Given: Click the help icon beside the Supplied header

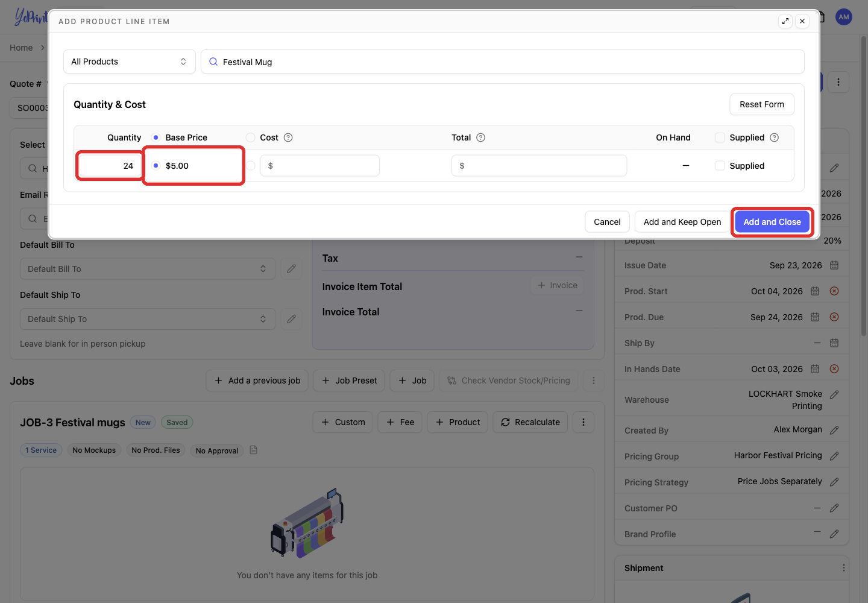Looking at the screenshot, I should (x=775, y=137).
